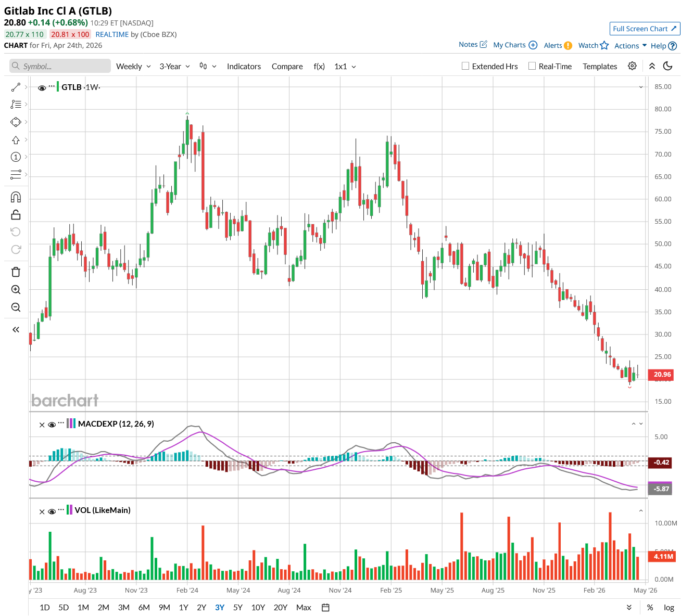Image resolution: width=681 pixels, height=616 pixels.
Task: Select the 6M time range
Action: (144, 607)
